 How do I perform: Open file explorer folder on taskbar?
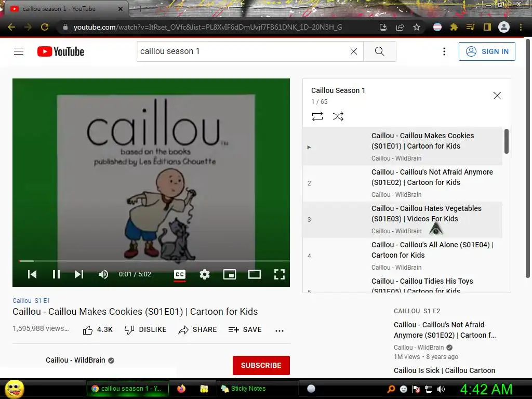[x=204, y=389]
